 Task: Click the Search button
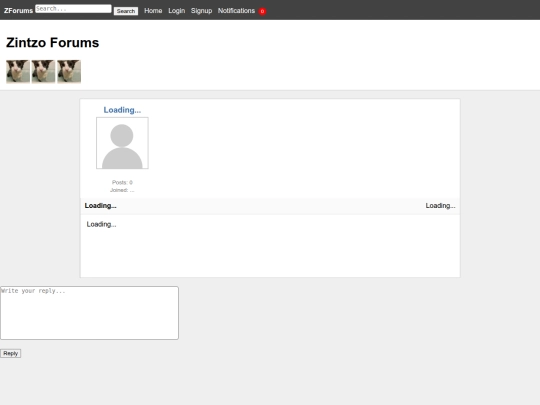[x=126, y=11]
